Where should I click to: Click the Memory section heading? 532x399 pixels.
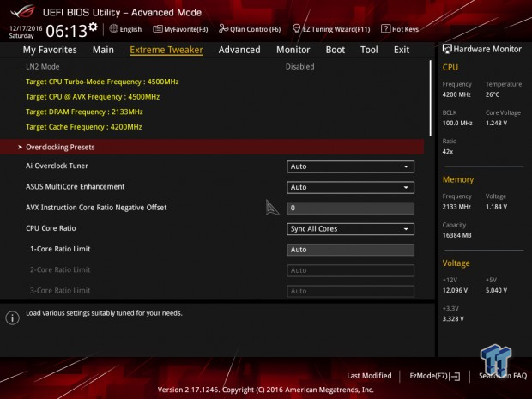(458, 179)
